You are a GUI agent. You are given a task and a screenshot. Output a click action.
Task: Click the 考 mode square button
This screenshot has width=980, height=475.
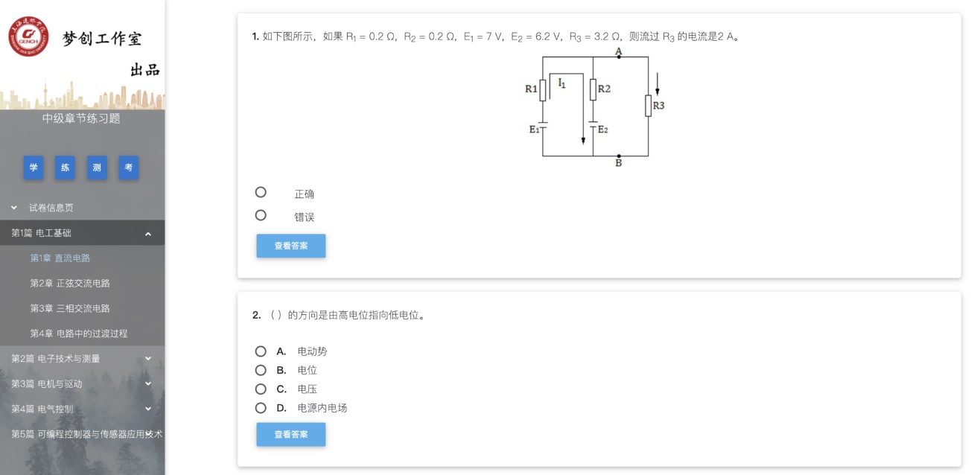click(x=129, y=168)
